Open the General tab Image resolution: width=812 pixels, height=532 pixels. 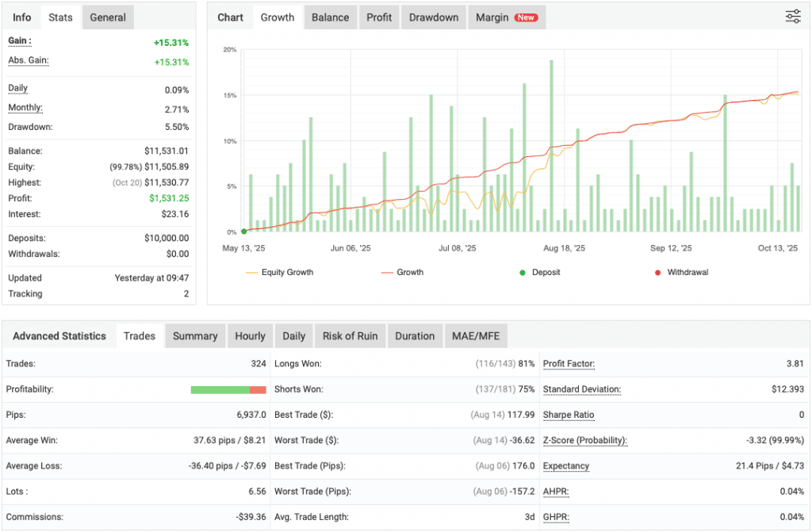107,17
